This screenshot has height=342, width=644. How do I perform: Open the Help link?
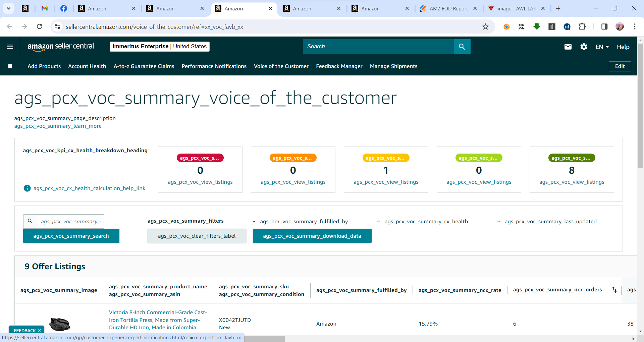[623, 47]
